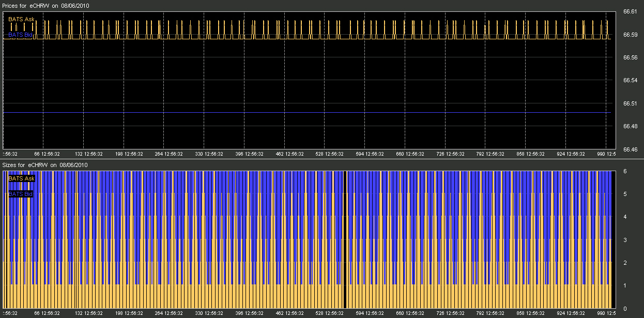Screen dimensions: 644x318
Task: Click the 66.51 price axis label
Action: pyautogui.click(x=630, y=103)
